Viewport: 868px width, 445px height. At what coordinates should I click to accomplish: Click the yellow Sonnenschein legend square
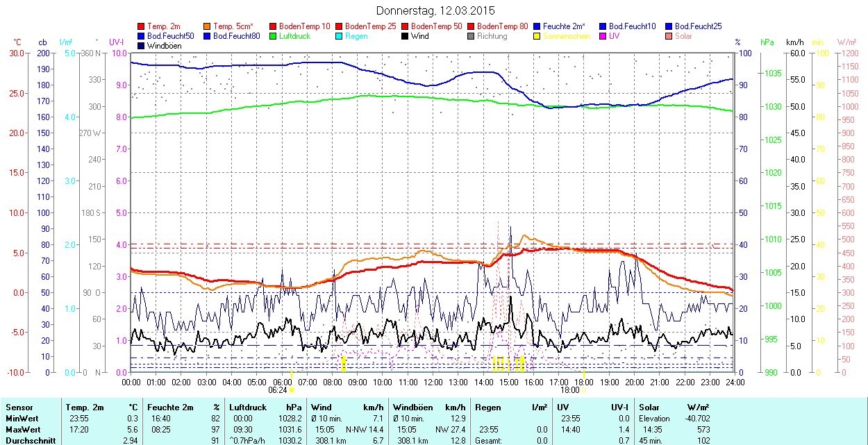click(537, 36)
